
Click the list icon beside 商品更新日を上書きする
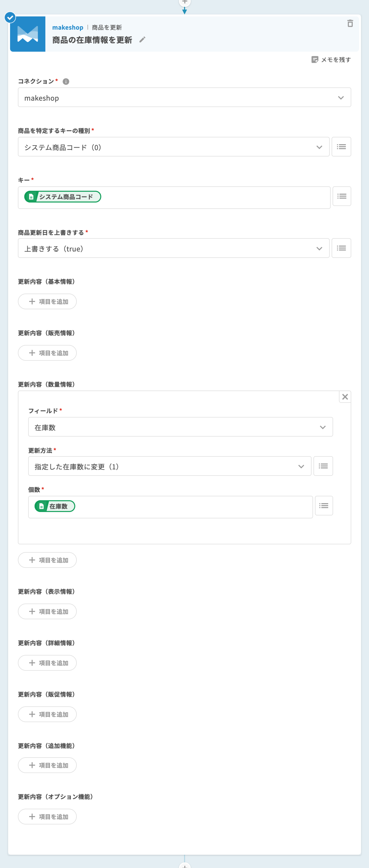341,248
